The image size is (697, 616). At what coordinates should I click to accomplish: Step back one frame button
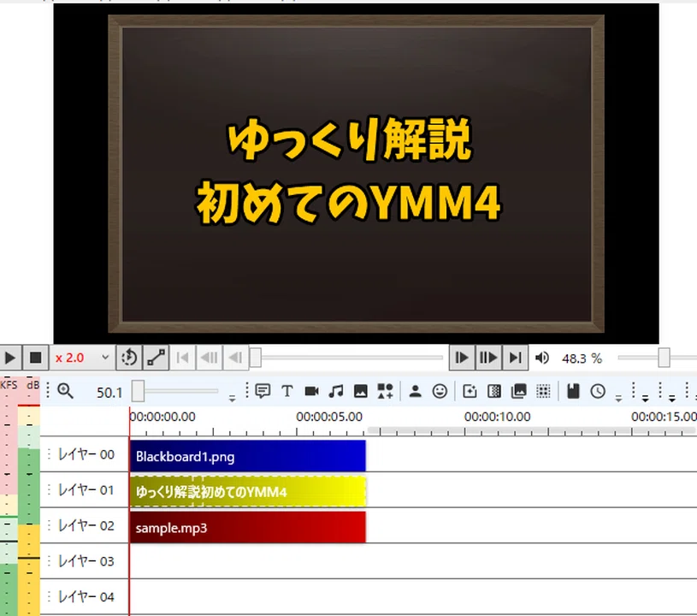tap(235, 358)
